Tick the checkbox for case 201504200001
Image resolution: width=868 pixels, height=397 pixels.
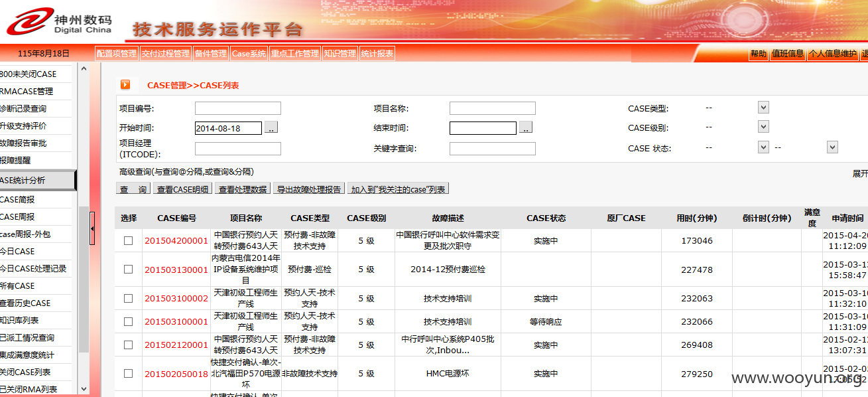tap(129, 241)
